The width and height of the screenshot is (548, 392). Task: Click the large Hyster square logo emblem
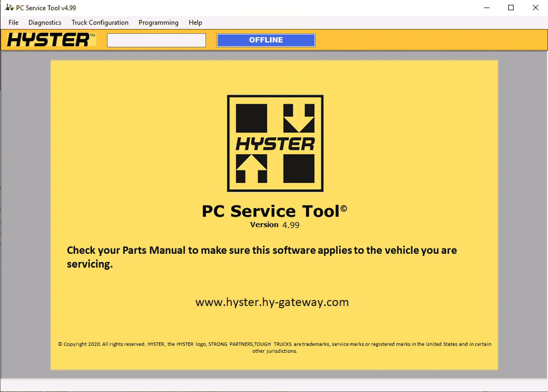pos(275,143)
